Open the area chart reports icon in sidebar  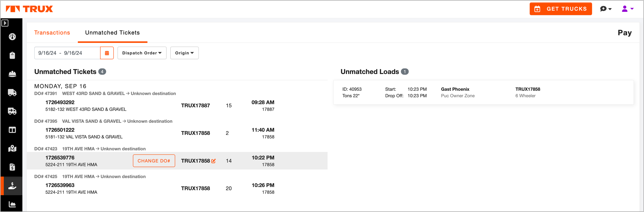12,204
